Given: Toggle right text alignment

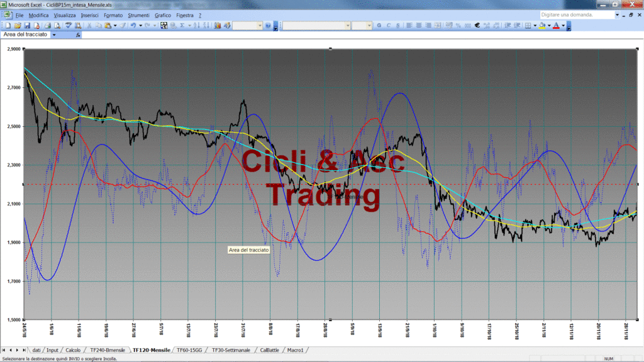Looking at the screenshot, I should 428,25.
